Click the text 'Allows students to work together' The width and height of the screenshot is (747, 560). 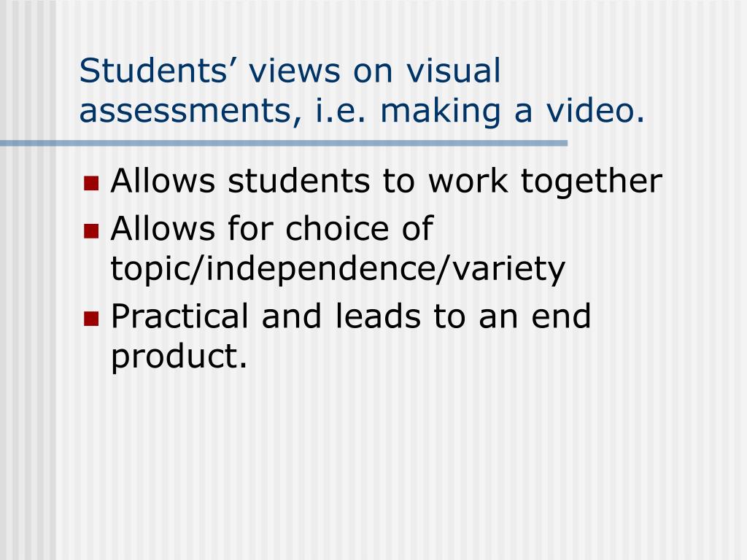pyautogui.click(x=387, y=182)
